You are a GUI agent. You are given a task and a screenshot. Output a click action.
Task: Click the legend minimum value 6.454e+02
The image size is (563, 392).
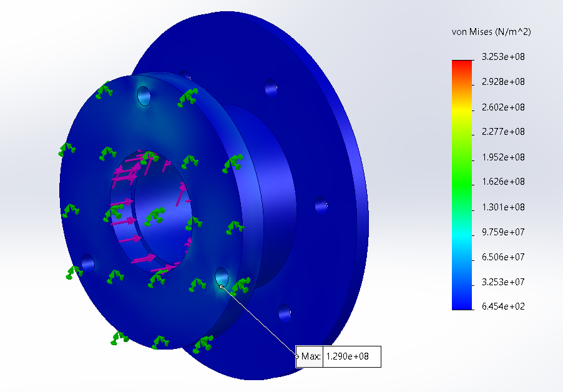(502, 307)
